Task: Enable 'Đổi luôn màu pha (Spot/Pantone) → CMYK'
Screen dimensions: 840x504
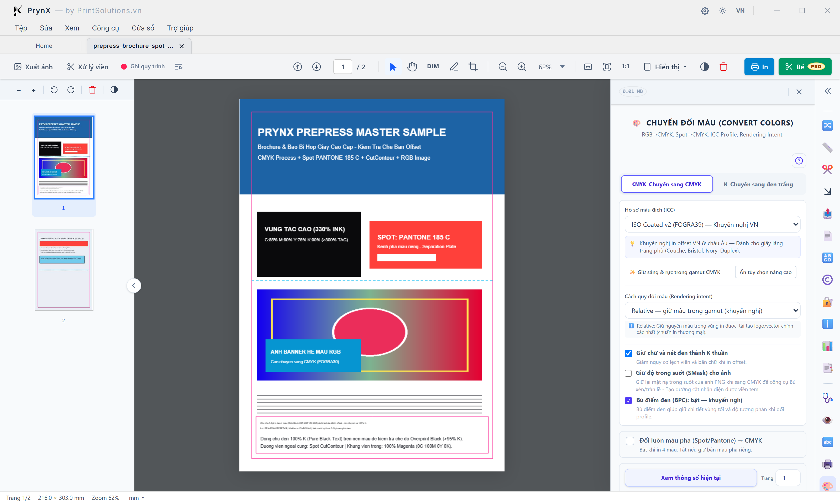Action: click(x=630, y=441)
